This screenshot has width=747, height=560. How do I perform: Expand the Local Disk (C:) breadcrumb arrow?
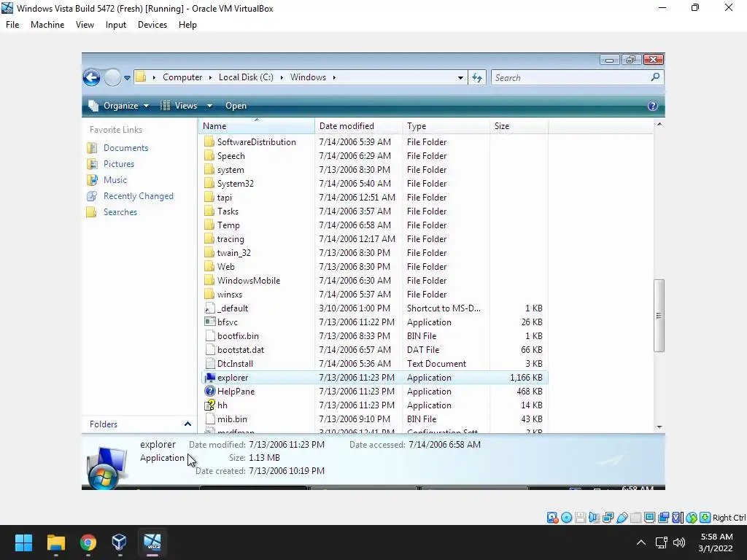[x=282, y=77]
